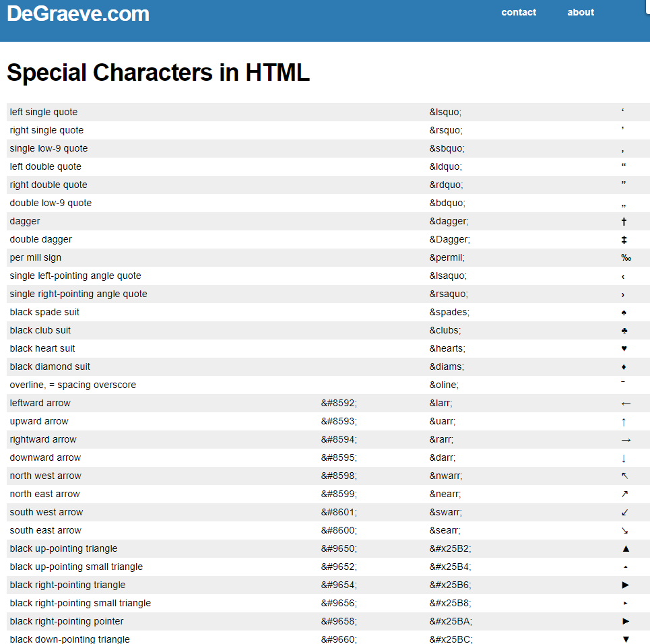Open the contact page link

coord(519,12)
